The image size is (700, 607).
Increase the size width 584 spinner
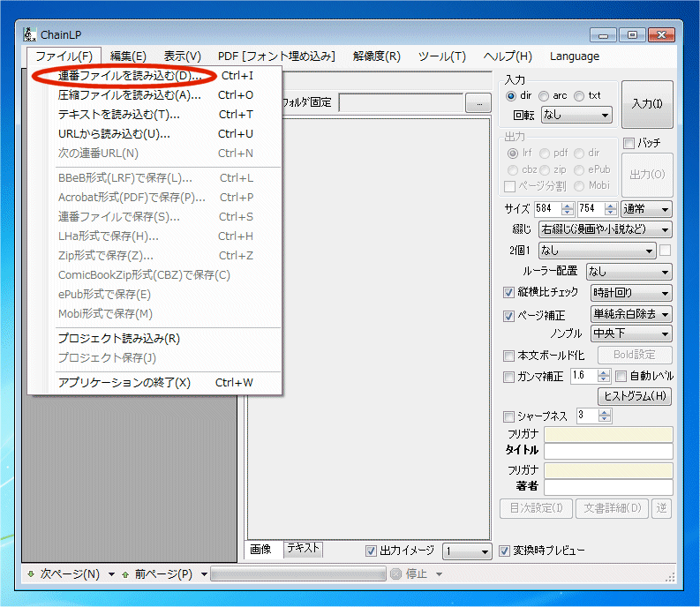(x=568, y=206)
